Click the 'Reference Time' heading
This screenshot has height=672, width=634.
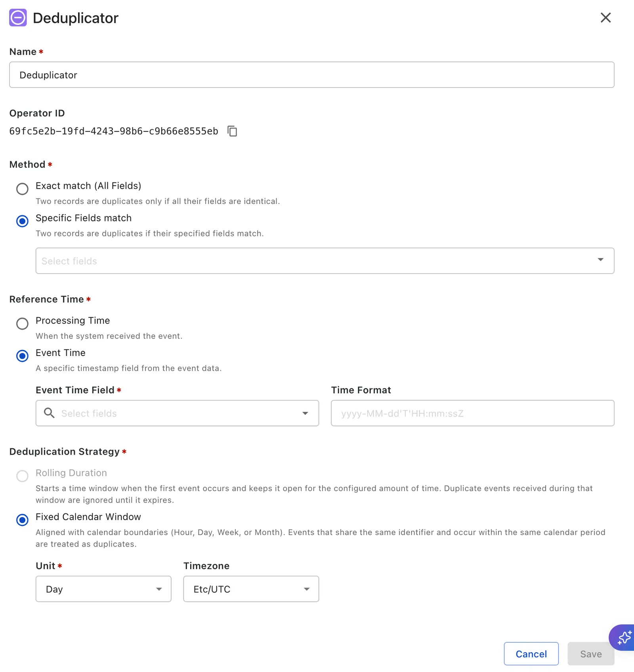pos(47,299)
